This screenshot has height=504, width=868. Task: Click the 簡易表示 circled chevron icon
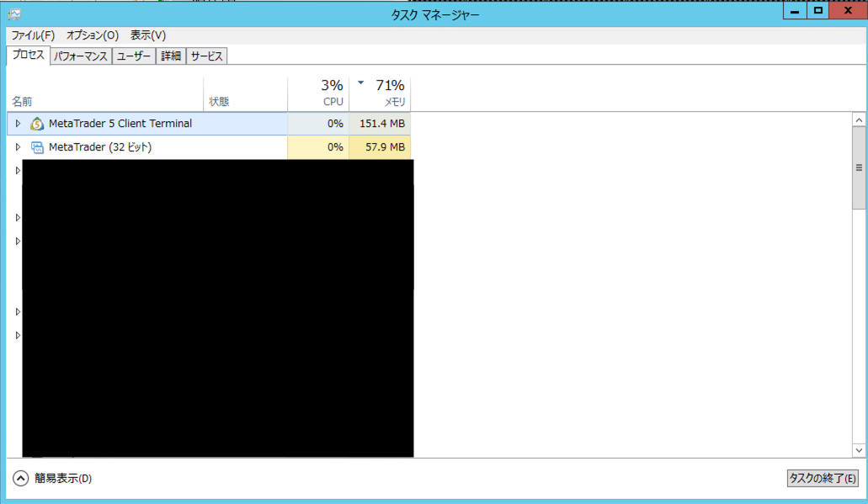coord(21,478)
